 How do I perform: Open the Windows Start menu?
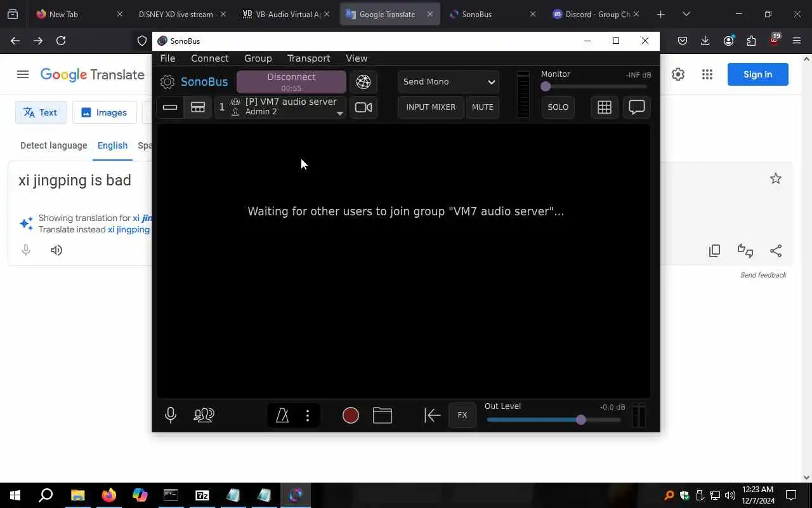pyautogui.click(x=15, y=495)
